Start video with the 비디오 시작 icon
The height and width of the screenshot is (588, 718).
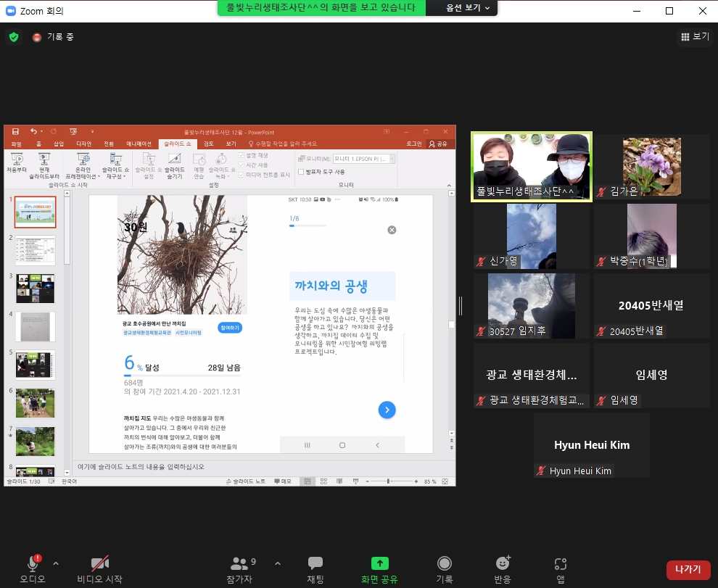click(100, 563)
